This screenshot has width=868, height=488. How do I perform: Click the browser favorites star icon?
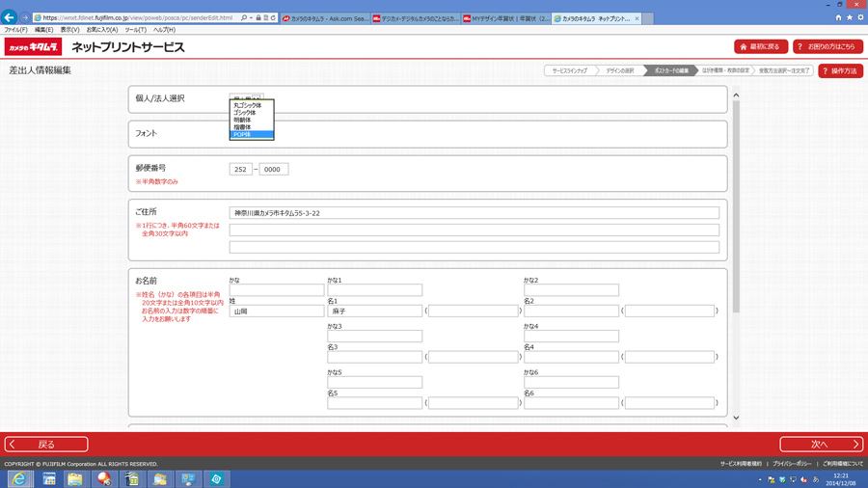(849, 17)
